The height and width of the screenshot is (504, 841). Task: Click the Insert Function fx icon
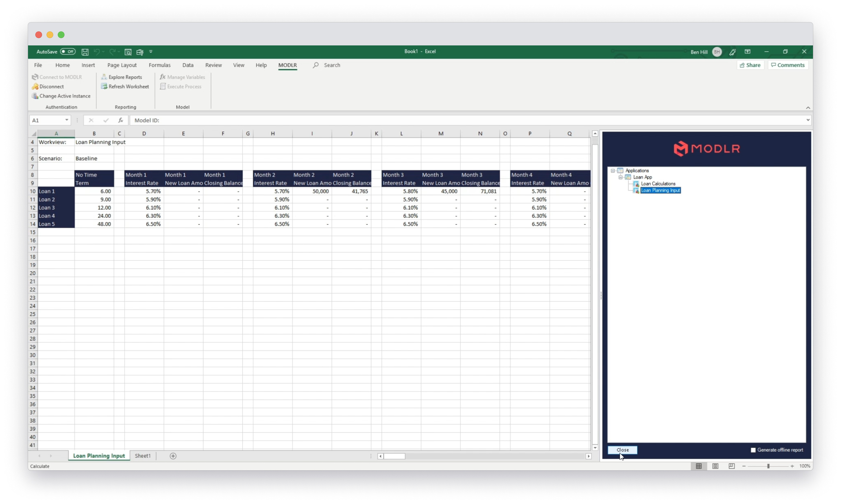click(x=121, y=120)
